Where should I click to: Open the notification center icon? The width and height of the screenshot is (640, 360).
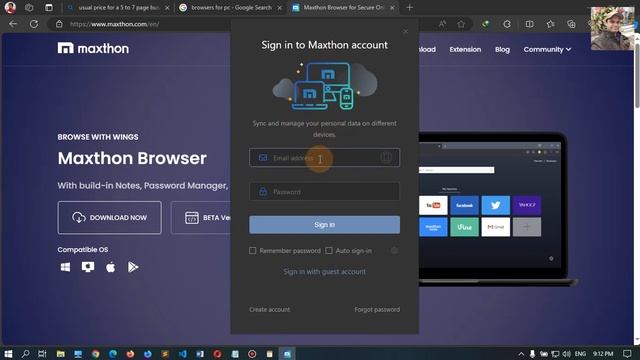click(627, 354)
